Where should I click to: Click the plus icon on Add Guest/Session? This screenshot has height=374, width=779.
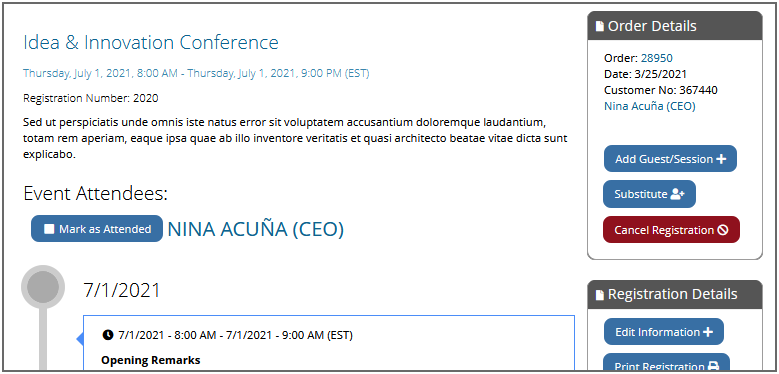click(721, 159)
